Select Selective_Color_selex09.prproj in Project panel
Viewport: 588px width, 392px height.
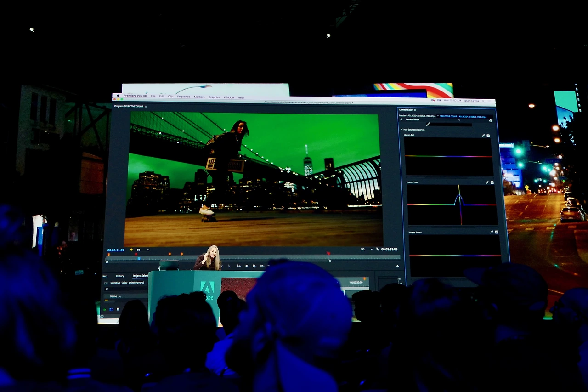point(127,283)
